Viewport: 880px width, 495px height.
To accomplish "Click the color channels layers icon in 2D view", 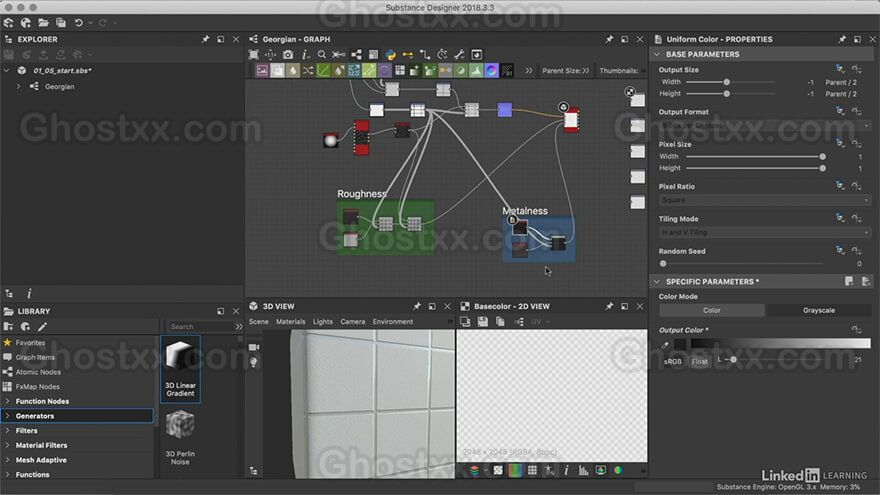I will pos(474,470).
